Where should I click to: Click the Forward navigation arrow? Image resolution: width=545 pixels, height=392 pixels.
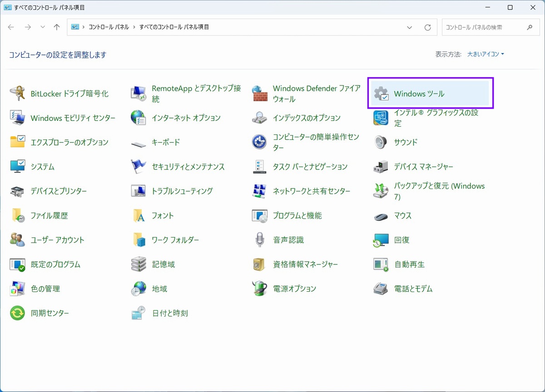tap(28, 27)
